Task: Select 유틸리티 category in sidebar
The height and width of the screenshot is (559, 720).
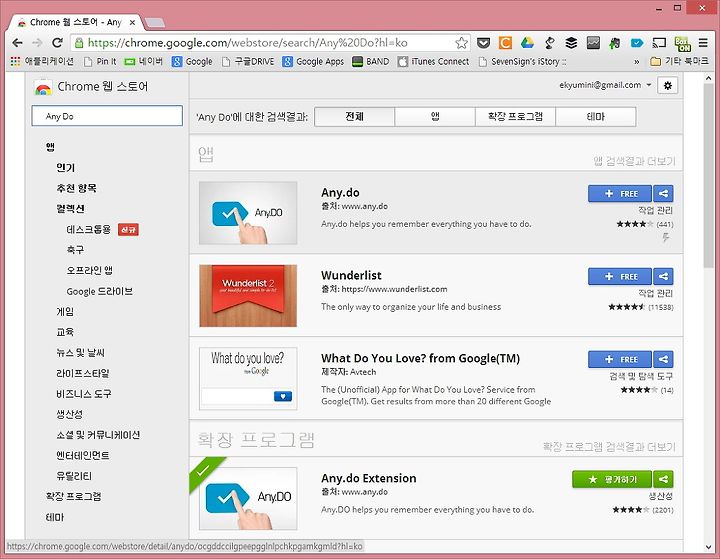Action: coord(74,476)
